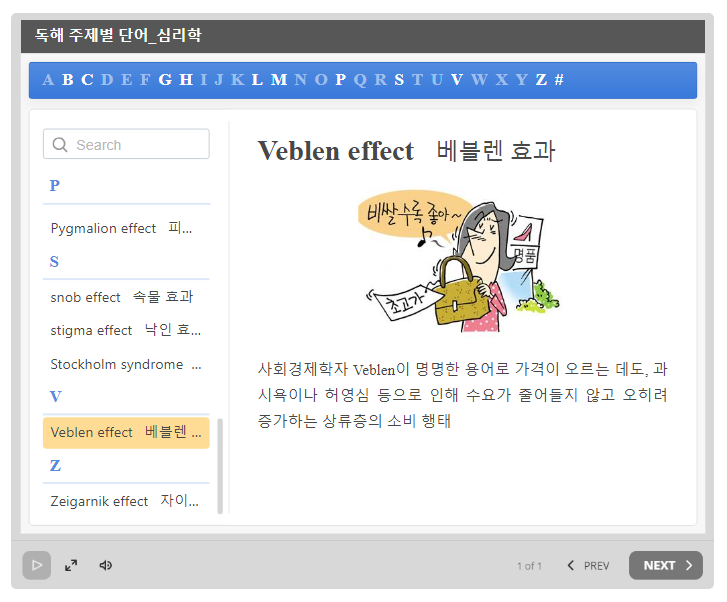Select the # symbol in index
This screenshot has width=727, height=602.
[559, 80]
